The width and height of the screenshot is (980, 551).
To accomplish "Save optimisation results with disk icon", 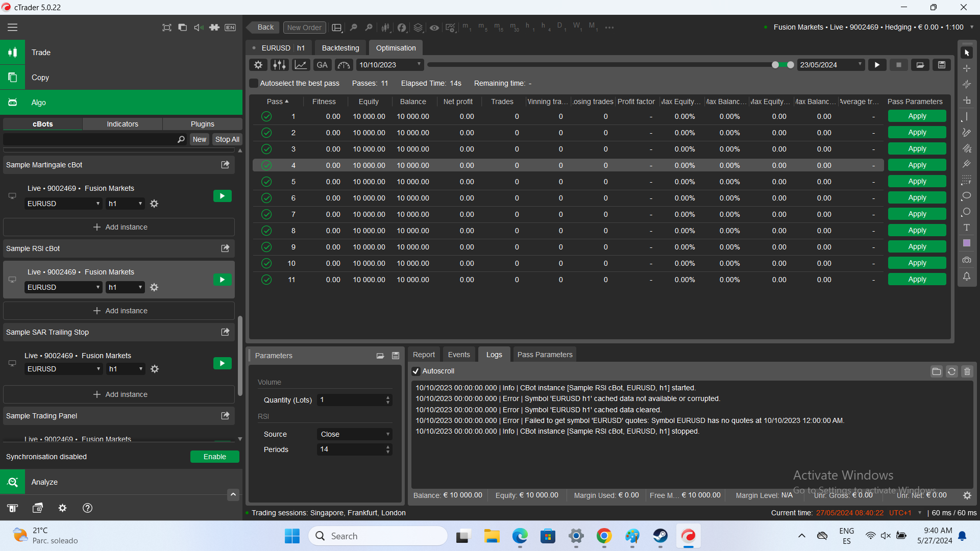I will pos(941,65).
